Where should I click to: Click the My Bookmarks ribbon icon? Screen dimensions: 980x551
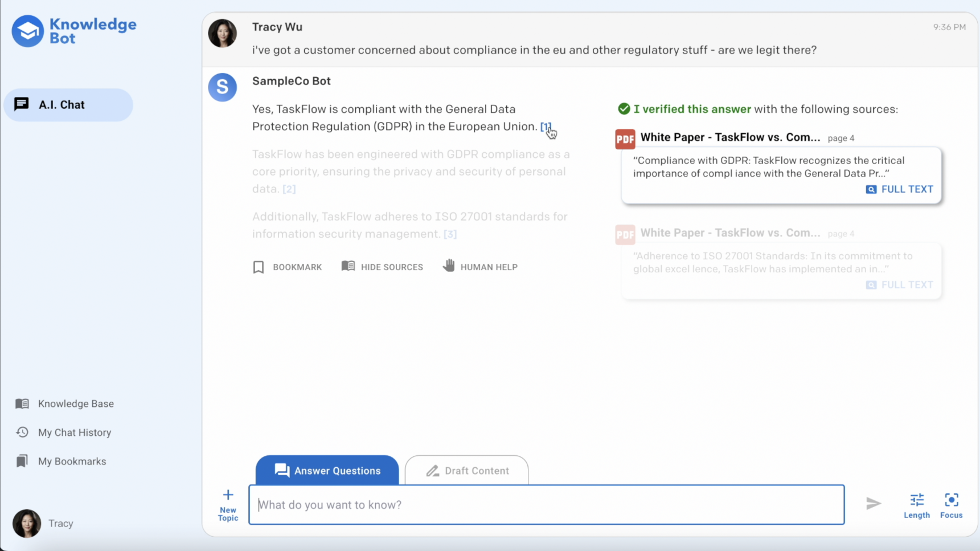tap(22, 462)
